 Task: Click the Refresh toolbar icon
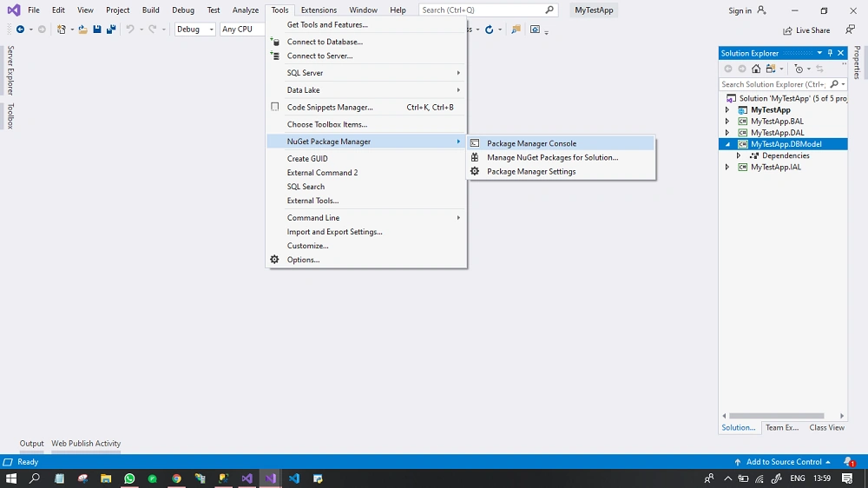pyautogui.click(x=490, y=30)
